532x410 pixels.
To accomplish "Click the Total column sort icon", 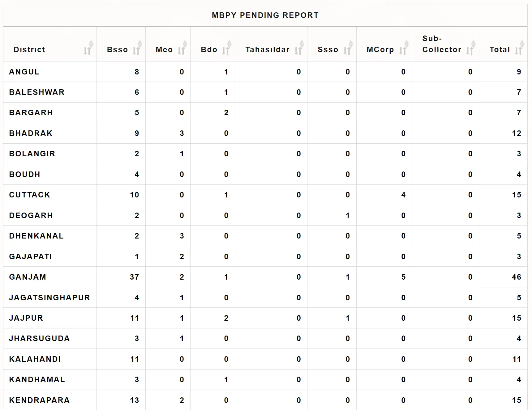I will (x=520, y=48).
